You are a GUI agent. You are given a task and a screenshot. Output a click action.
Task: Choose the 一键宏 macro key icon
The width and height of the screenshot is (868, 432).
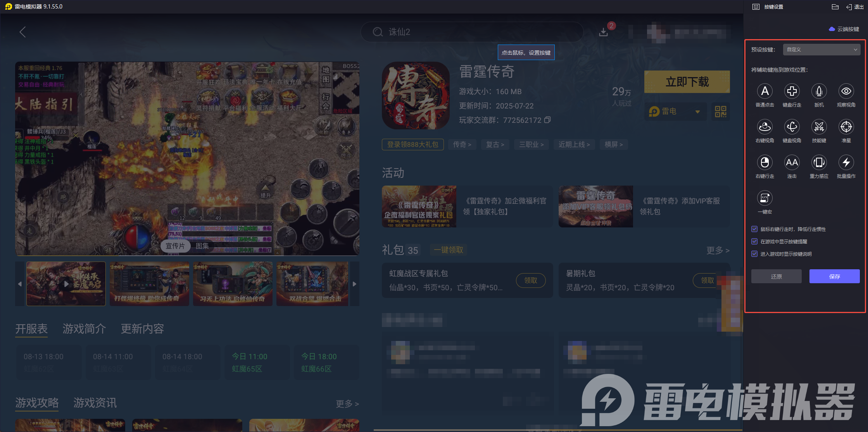tap(764, 198)
